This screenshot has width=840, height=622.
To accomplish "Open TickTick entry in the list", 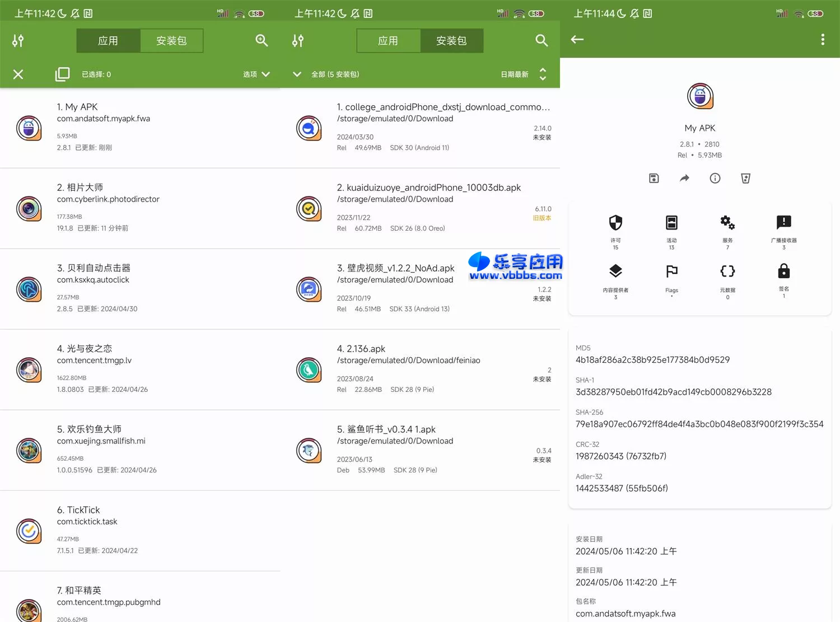I will (140, 529).
